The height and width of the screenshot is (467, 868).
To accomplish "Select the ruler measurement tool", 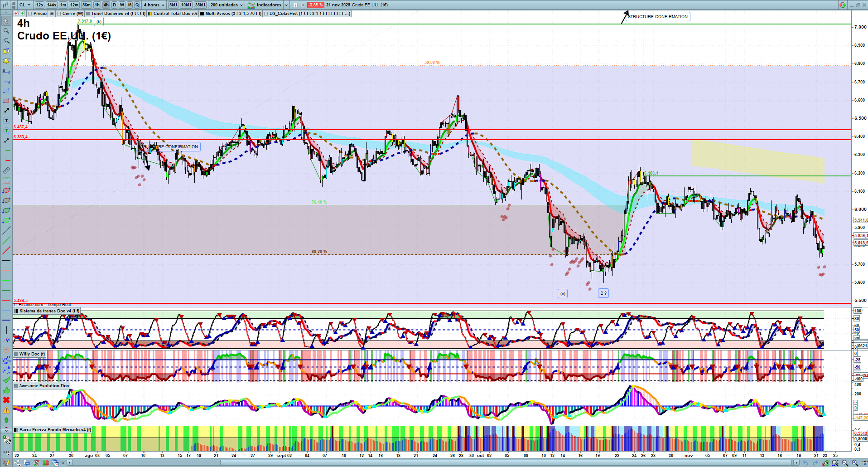I will point(6,171).
